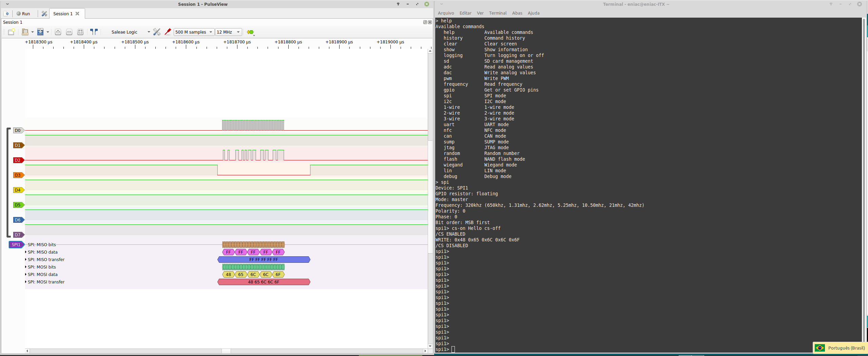
Task: Select the D2 channel label
Action: click(18, 160)
